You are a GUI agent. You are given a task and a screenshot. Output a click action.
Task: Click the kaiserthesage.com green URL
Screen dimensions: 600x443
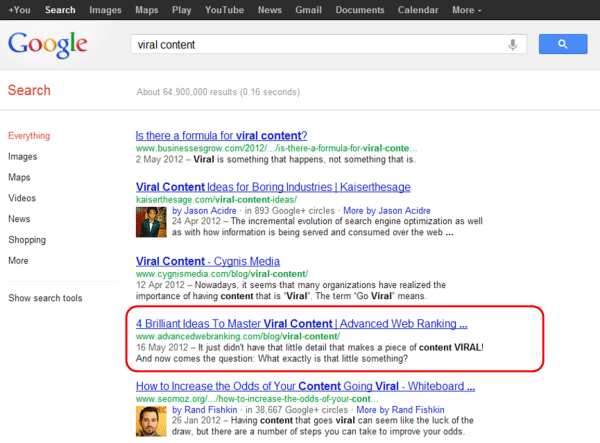(x=216, y=199)
